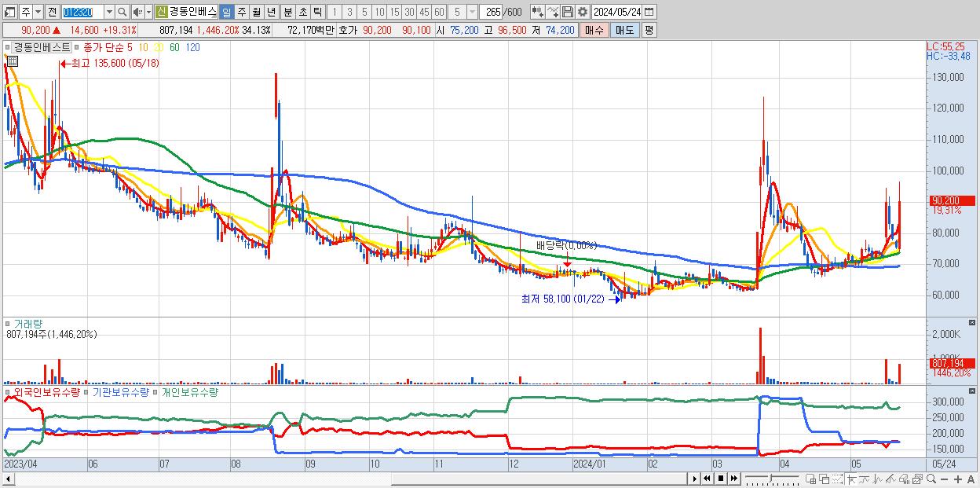Save chart with floppy disk icon
The height and width of the screenshot is (488, 980).
point(567,12)
